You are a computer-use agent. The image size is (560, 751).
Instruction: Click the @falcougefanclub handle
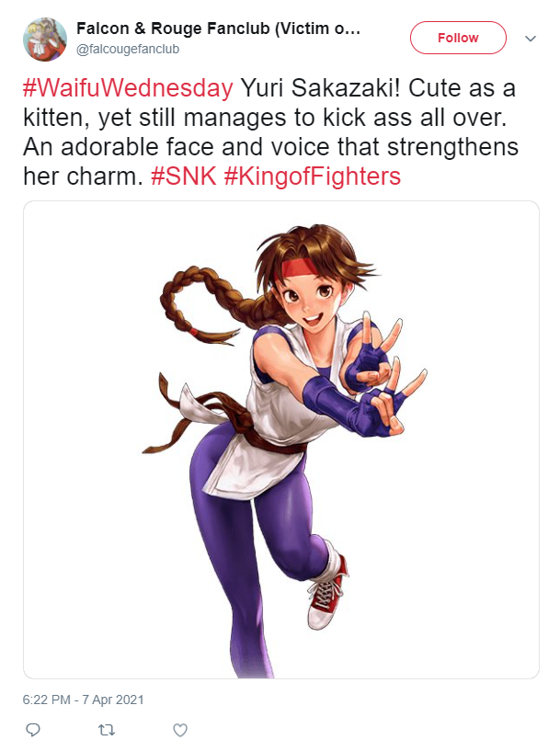(x=128, y=50)
